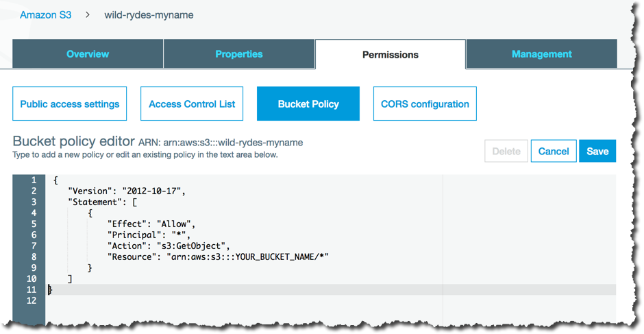Open the Amazon S3 breadcrumb link
This screenshot has height=334, width=644.
click(46, 15)
